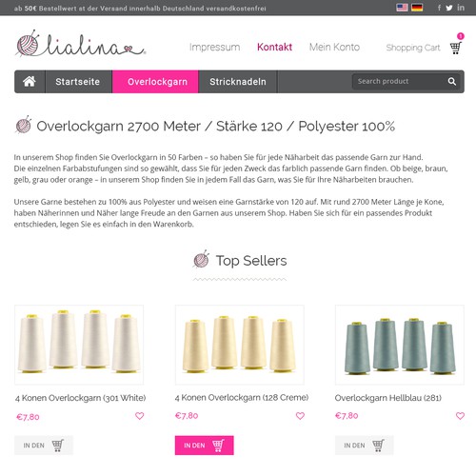Open the Facebook social icon
Viewport: 476px width, 476px height.
pyautogui.click(x=439, y=8)
